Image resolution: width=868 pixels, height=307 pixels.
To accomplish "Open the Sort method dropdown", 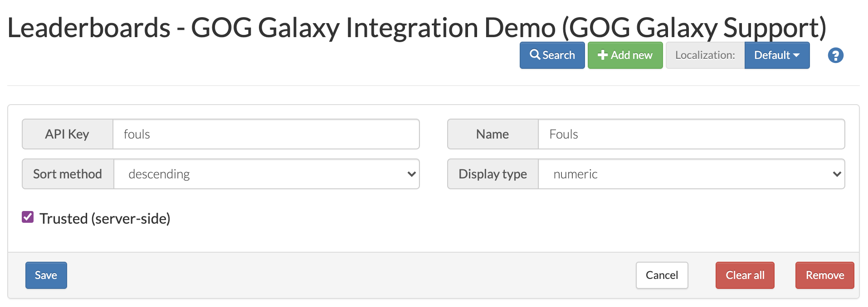I will (266, 174).
